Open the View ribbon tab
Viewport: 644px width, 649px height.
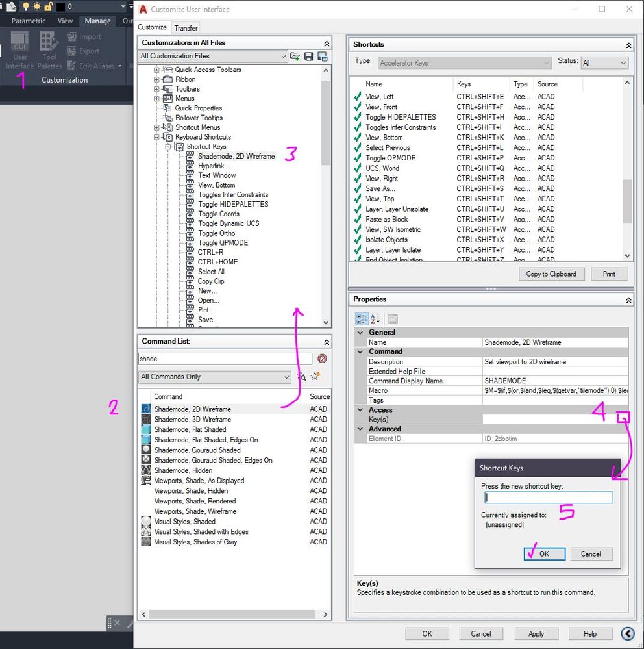[x=65, y=21]
